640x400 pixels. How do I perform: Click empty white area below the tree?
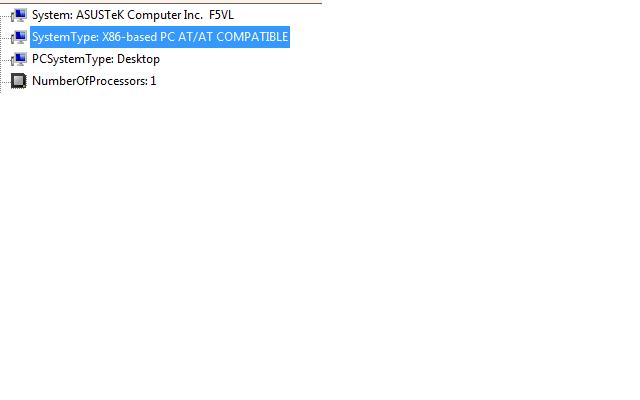pyautogui.click(x=318, y=245)
